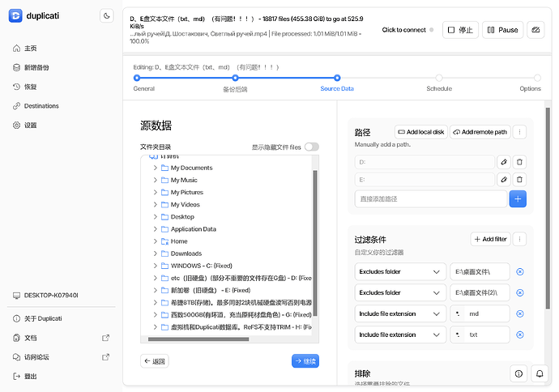Image resolution: width=559 pixels, height=392 pixels.
Task: Open 新增备份 in the sidebar
Action: pyautogui.click(x=31, y=68)
